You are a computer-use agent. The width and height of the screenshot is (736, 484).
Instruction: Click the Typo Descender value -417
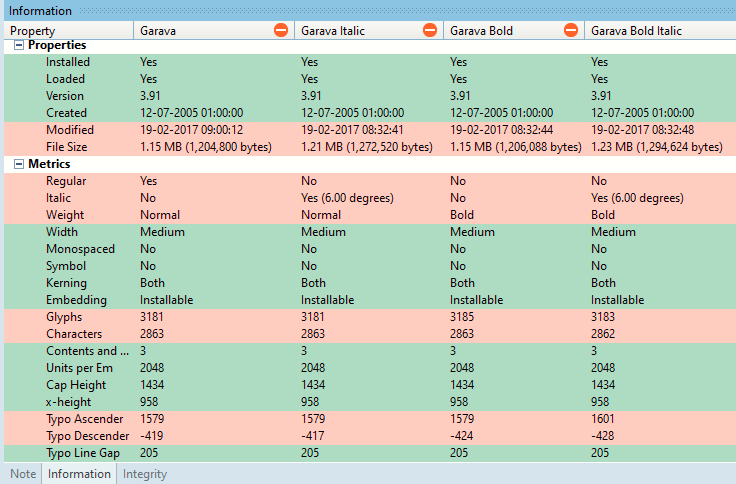point(313,436)
